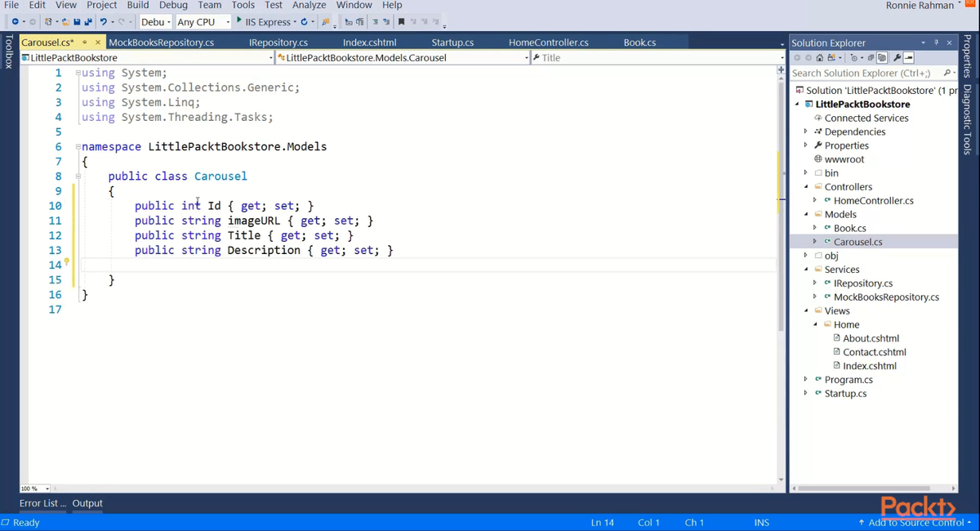Viewport: 980px width, 531px height.
Task: Click the Search Solution Explorer input field
Action: pos(865,73)
